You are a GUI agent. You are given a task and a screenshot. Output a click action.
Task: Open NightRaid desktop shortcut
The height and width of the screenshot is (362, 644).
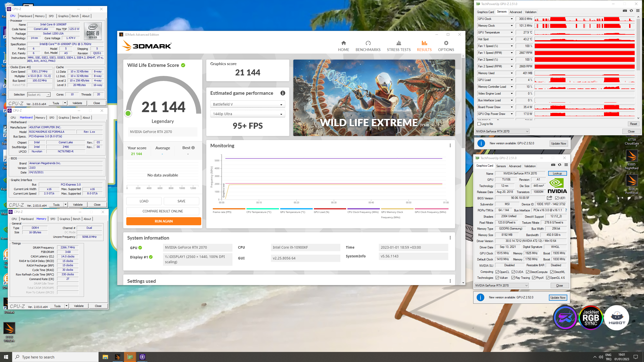click(632, 160)
